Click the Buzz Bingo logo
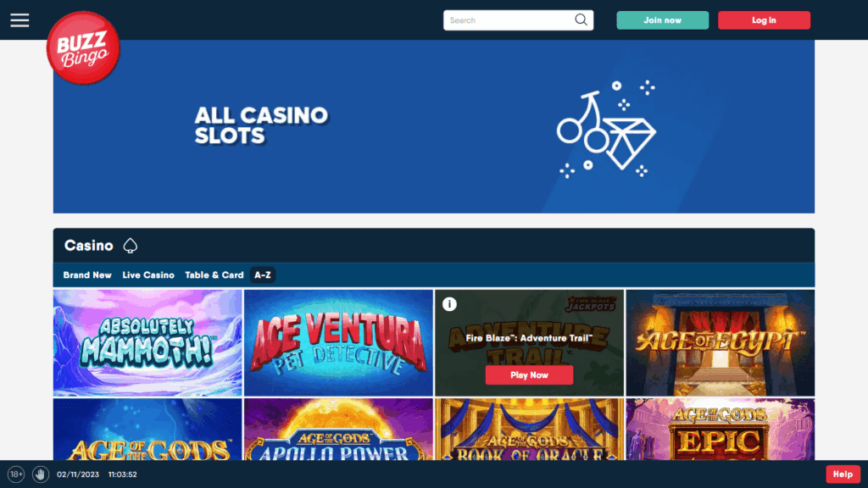The image size is (868, 488). [x=83, y=48]
